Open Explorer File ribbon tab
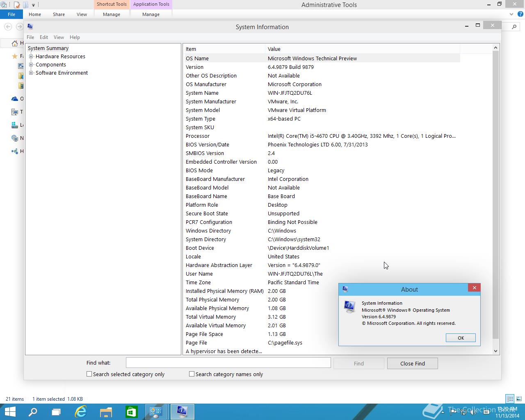This screenshot has height=420, width=525. pos(11,14)
